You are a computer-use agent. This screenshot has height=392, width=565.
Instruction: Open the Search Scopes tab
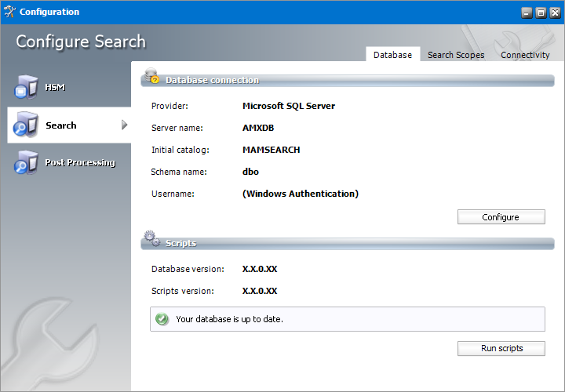pos(455,55)
